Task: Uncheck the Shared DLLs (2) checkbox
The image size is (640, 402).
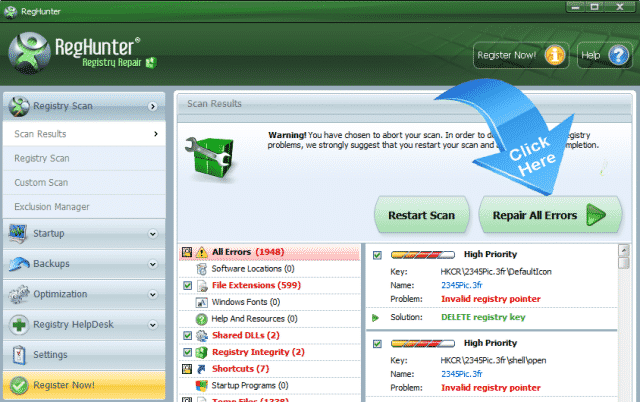Action: coord(188,335)
